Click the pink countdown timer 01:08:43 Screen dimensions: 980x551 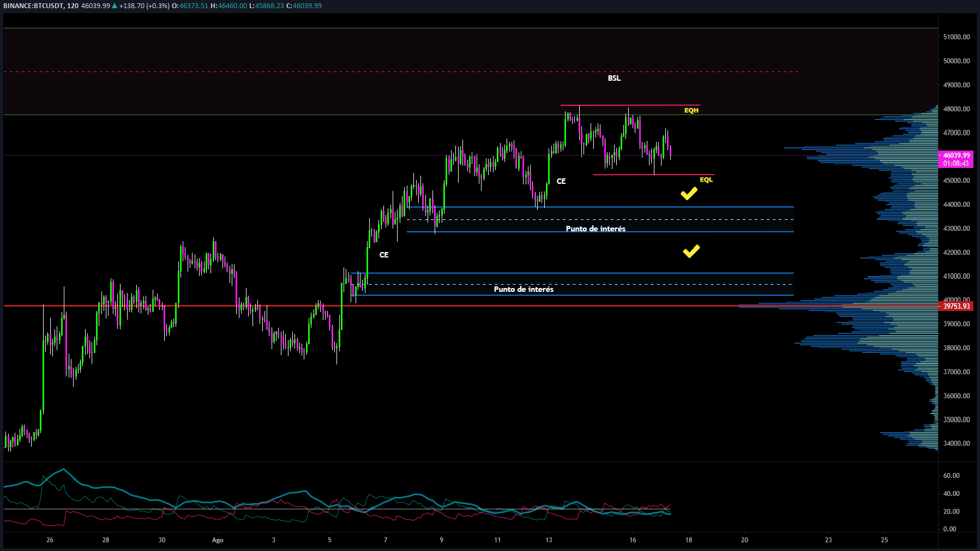click(956, 164)
